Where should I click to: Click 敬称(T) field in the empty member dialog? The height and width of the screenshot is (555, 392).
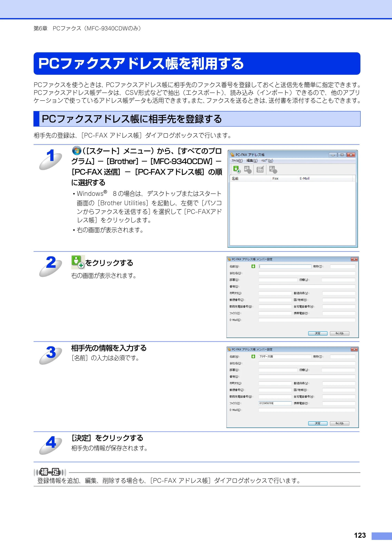[x=343, y=266]
